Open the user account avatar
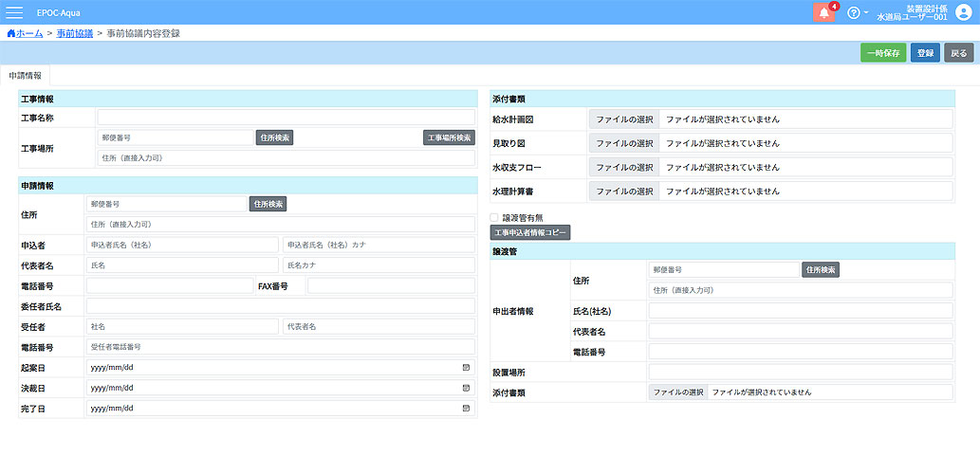 point(964,12)
